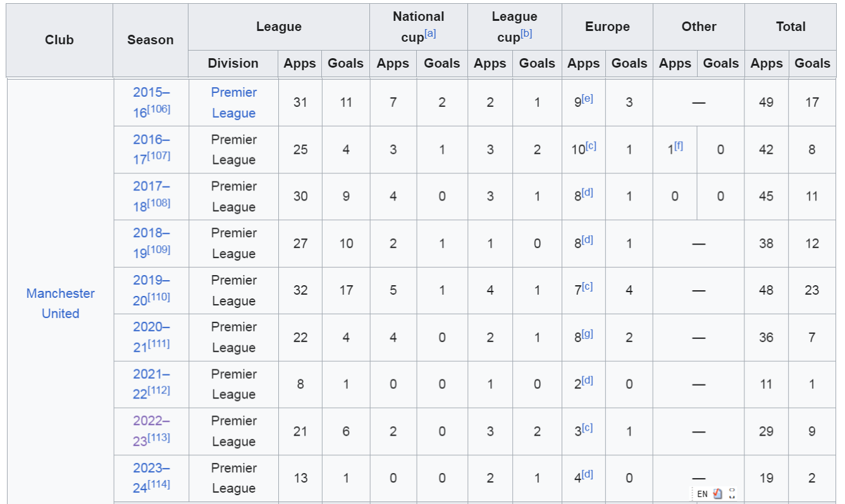Click footnote [g] in the 2020–21 Europe cell
Screen dimensions: 845x504
[x=588, y=333]
